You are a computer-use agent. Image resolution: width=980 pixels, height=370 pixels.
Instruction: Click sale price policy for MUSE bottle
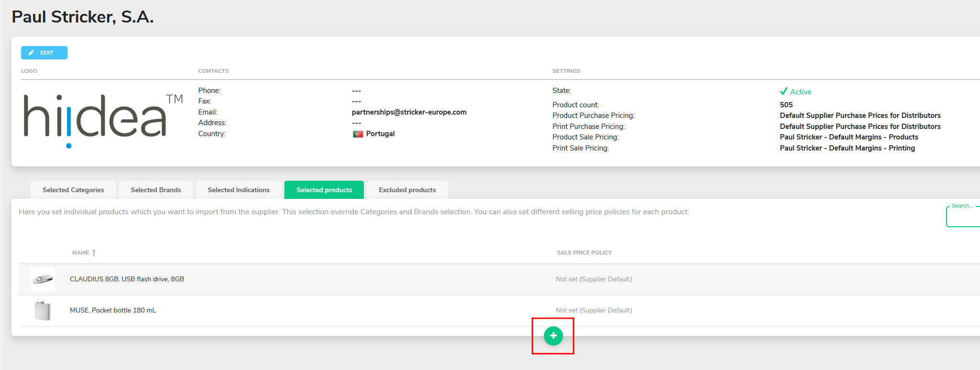tap(594, 310)
